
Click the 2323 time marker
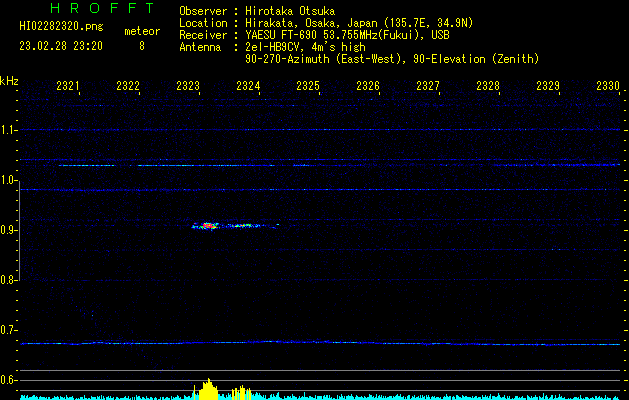[188, 86]
